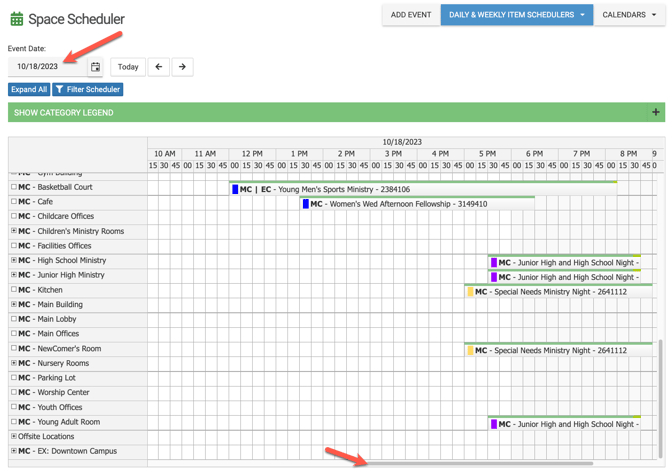Toggle the MC - Cafe box
The height and width of the screenshot is (472, 670).
pyautogui.click(x=14, y=202)
